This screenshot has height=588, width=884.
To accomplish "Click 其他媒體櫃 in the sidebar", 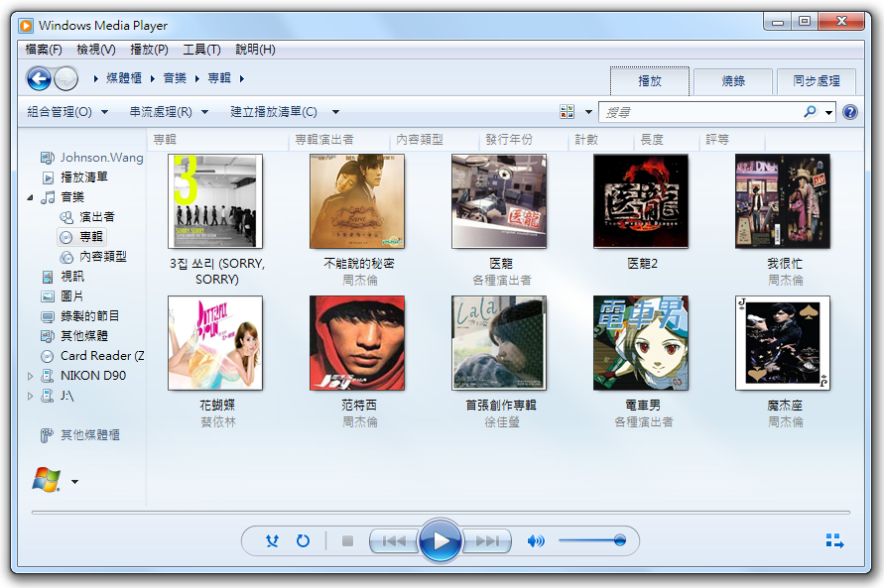I will (x=80, y=435).
